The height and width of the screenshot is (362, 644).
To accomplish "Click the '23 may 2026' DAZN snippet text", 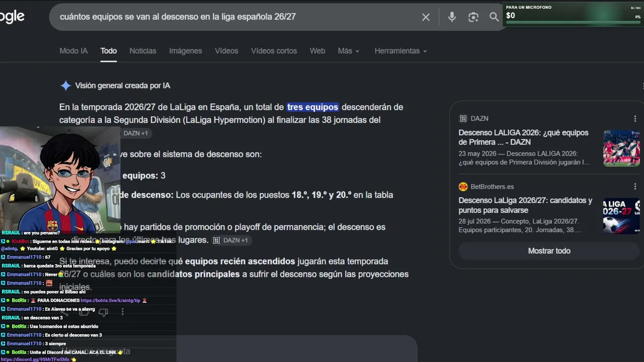I will (524, 158).
